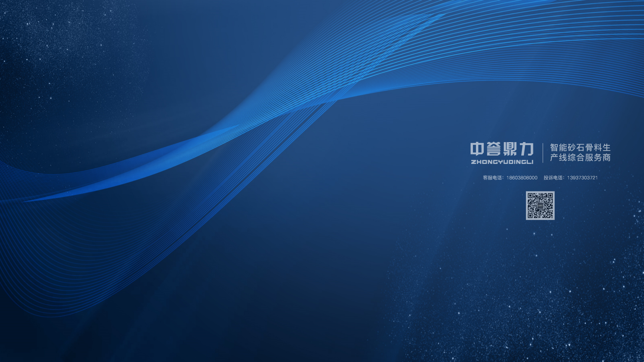Click phone number 18603808000

(x=522, y=178)
